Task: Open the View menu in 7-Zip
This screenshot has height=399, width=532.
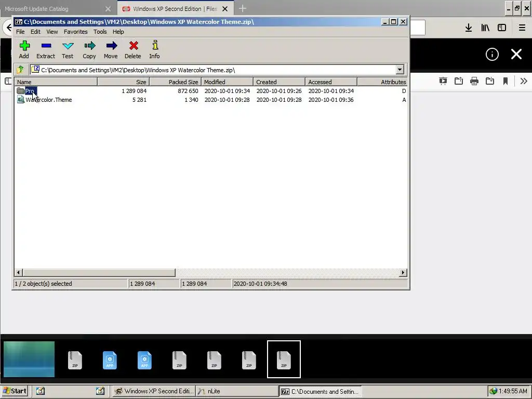Action: pos(52,32)
